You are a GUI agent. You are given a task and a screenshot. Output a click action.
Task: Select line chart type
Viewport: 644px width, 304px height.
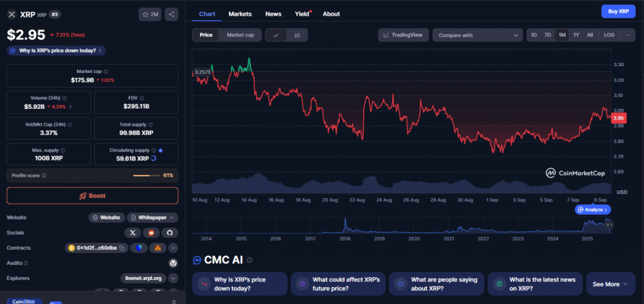click(x=277, y=35)
